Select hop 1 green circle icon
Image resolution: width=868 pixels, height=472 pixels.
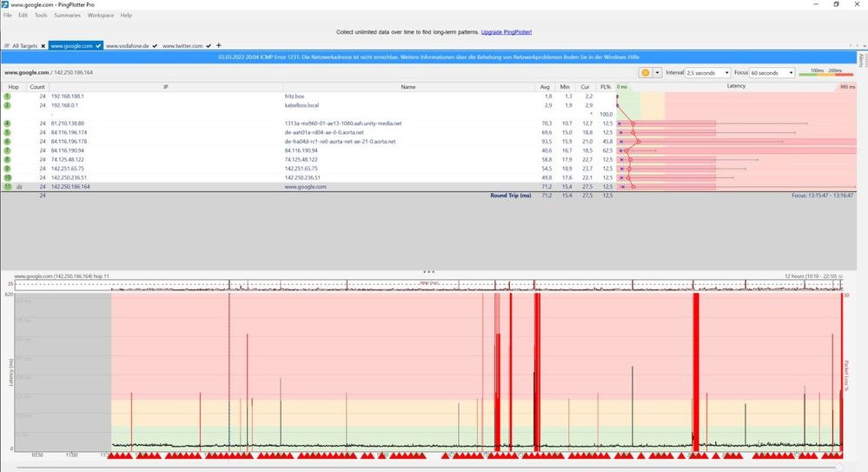click(7, 96)
